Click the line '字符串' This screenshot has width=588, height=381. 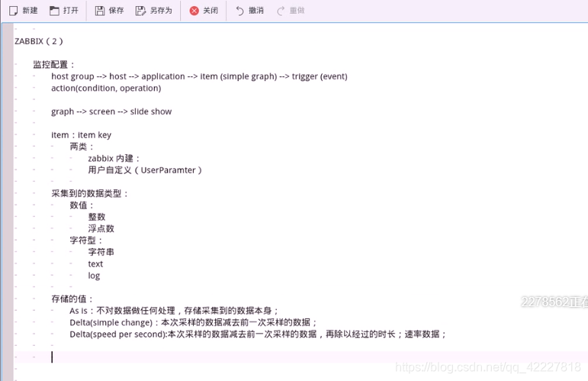[x=101, y=252]
